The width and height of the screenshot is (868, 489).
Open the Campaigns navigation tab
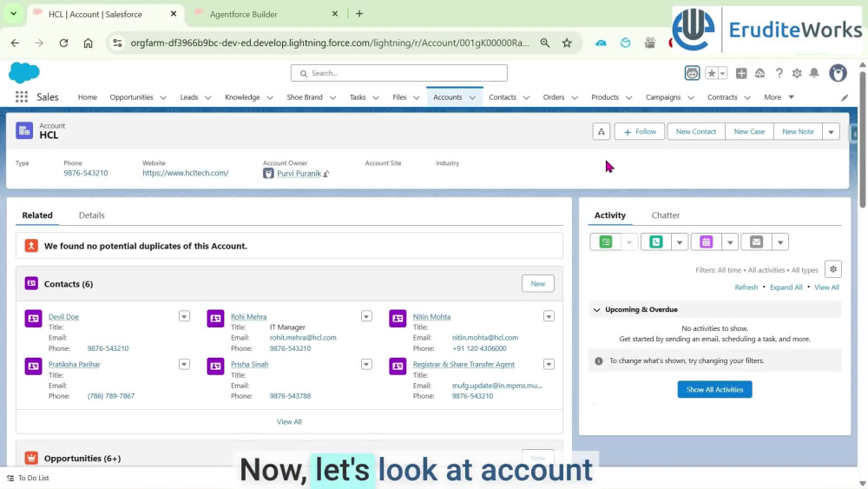(x=662, y=97)
